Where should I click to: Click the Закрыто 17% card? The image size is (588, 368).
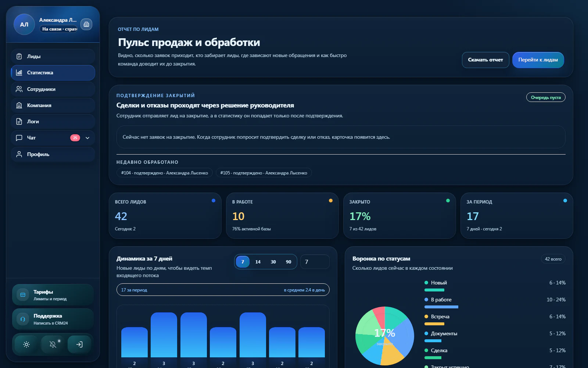[x=399, y=216]
